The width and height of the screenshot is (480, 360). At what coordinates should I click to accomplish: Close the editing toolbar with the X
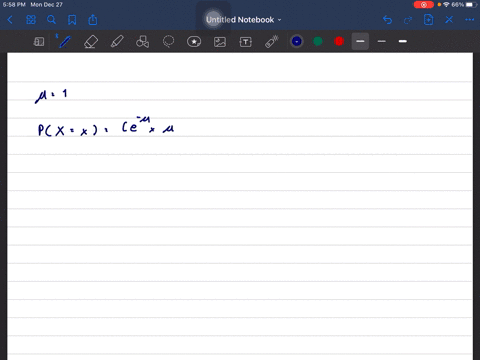click(449, 20)
